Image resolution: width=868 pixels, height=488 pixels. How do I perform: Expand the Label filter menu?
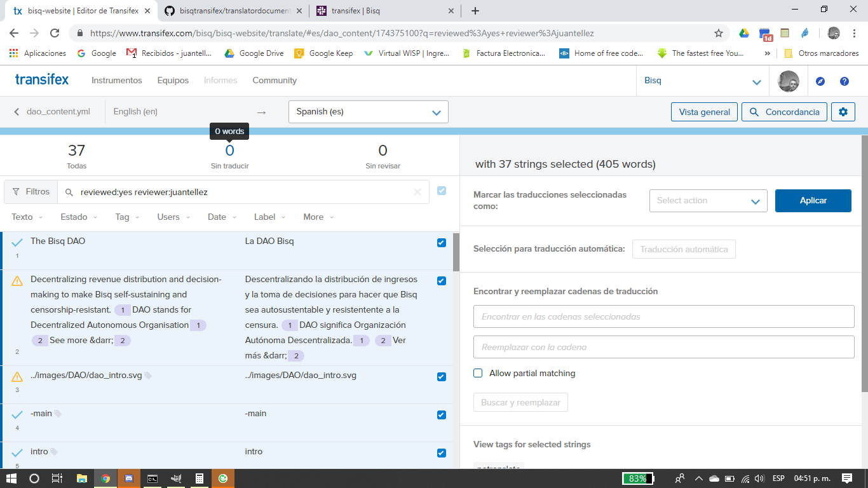click(270, 217)
